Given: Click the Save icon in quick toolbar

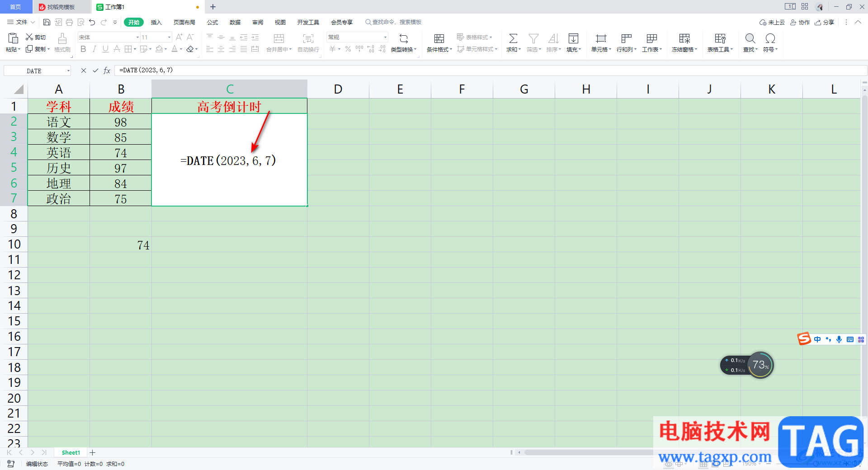Looking at the screenshot, I should click(47, 22).
